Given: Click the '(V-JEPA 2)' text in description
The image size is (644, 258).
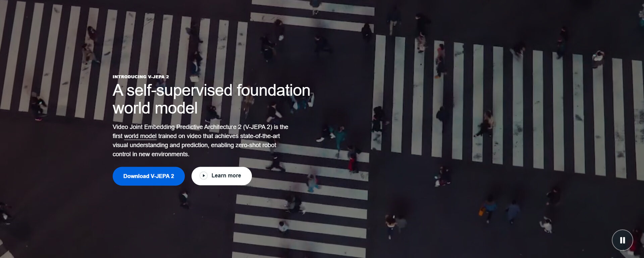Looking at the screenshot, I should pos(258,127).
